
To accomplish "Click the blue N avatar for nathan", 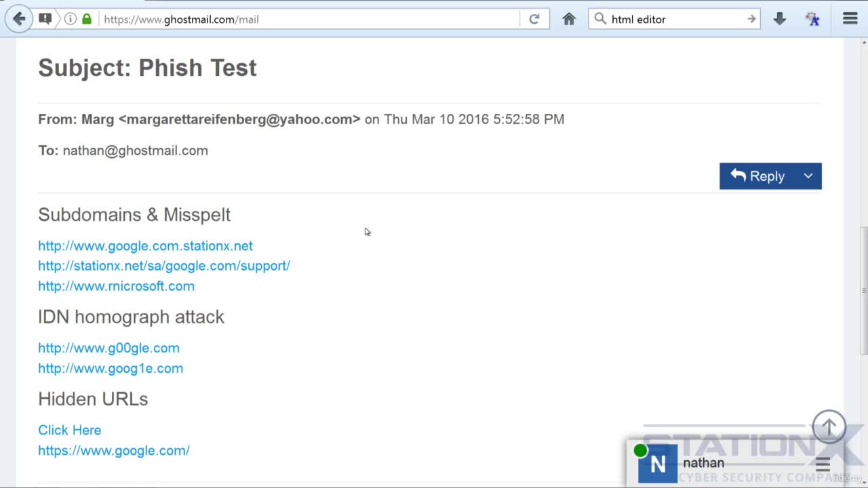I will coord(658,464).
